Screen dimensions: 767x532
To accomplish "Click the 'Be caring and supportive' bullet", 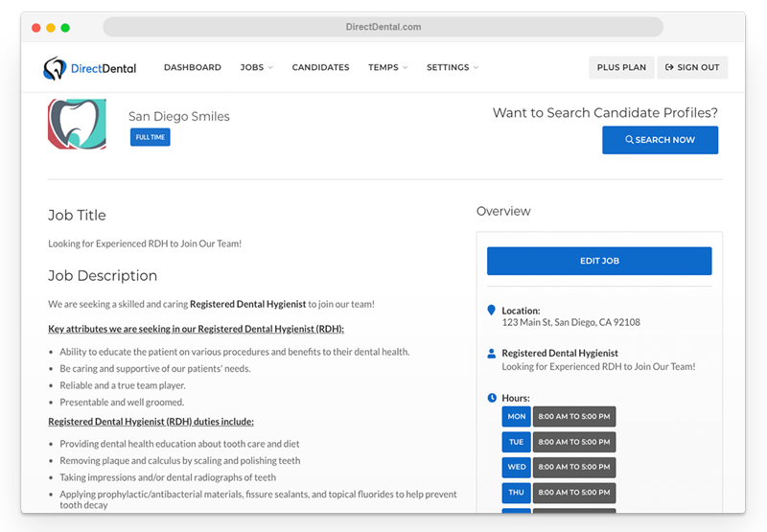I will (155, 369).
